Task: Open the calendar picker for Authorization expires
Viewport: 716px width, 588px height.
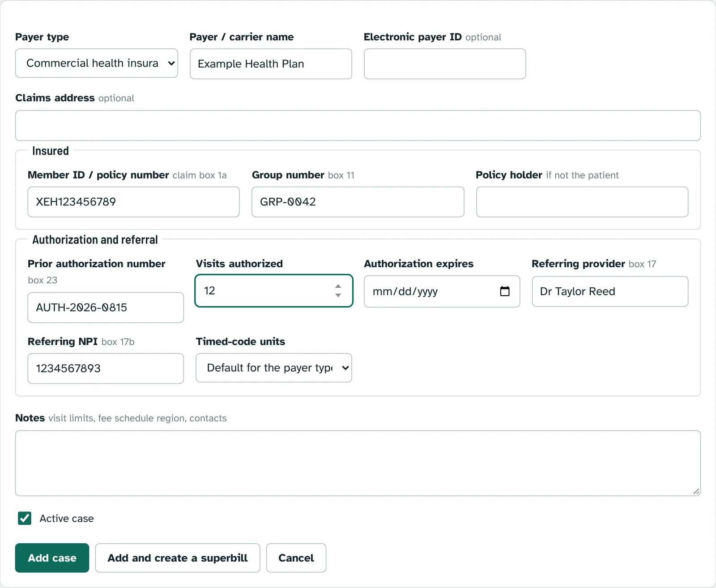Action: (x=504, y=291)
